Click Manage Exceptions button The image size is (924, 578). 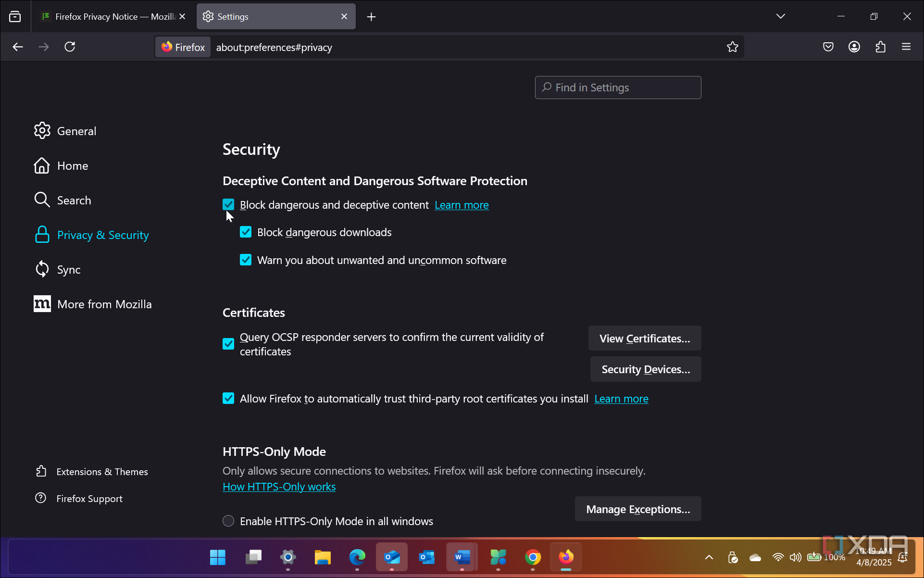point(638,509)
